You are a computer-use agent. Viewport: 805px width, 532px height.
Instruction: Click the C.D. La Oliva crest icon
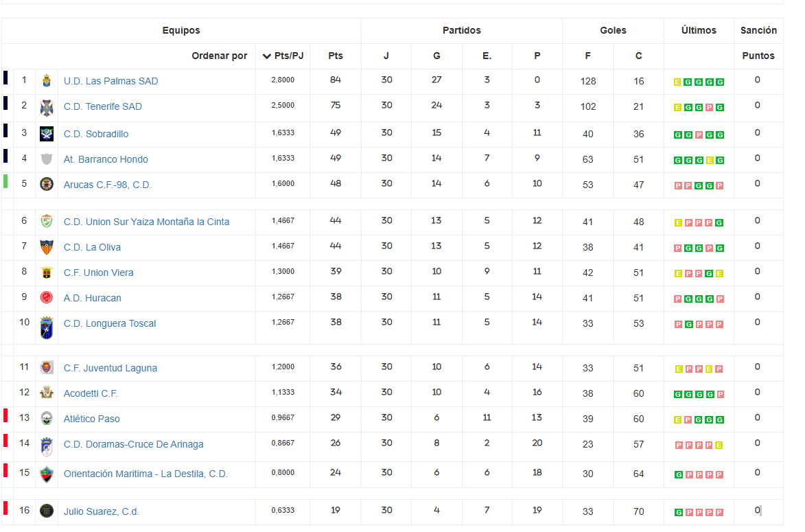tap(47, 247)
